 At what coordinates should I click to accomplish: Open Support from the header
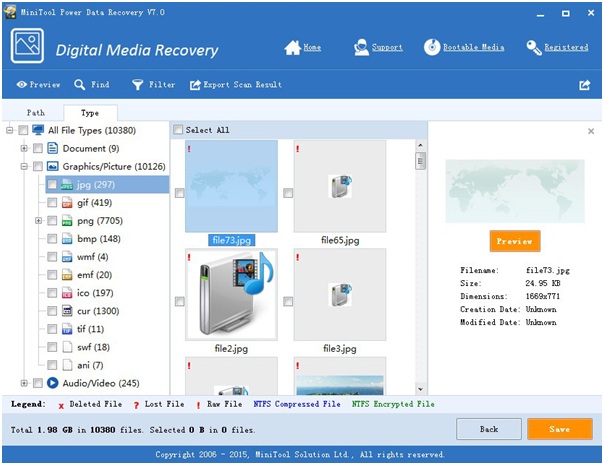click(x=361, y=47)
